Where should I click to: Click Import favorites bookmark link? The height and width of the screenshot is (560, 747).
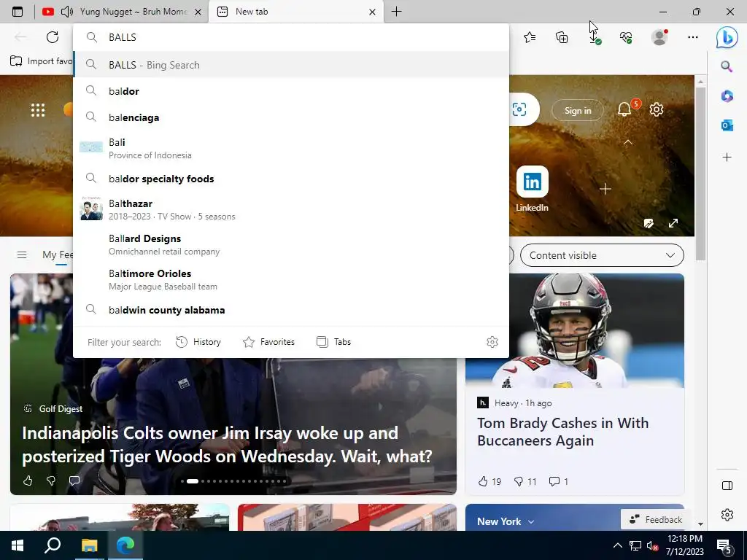42,61
